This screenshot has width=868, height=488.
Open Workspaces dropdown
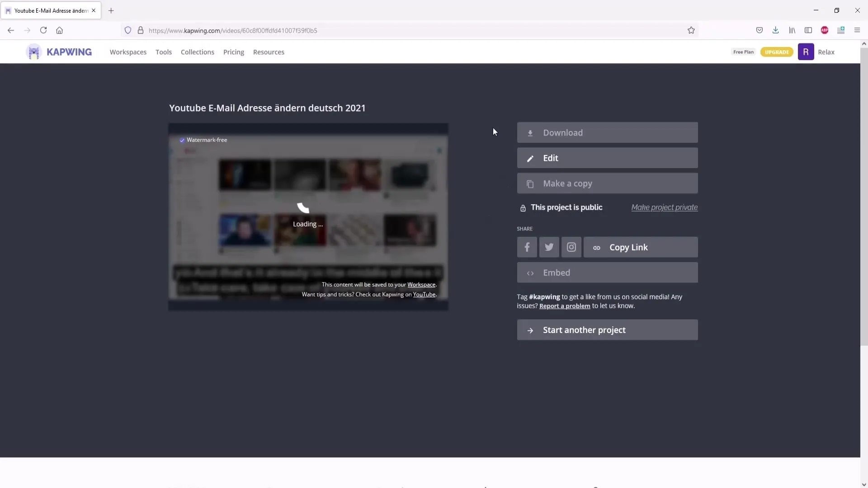[128, 52]
